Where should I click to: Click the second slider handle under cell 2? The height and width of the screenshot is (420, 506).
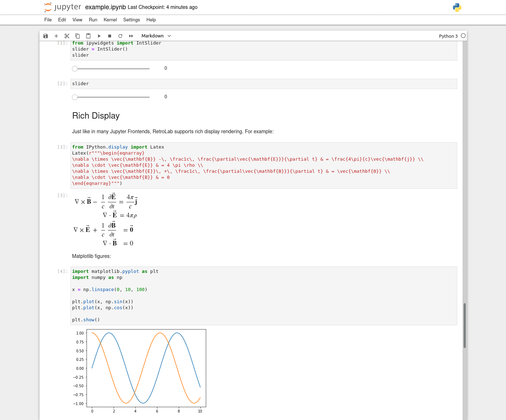pos(75,97)
